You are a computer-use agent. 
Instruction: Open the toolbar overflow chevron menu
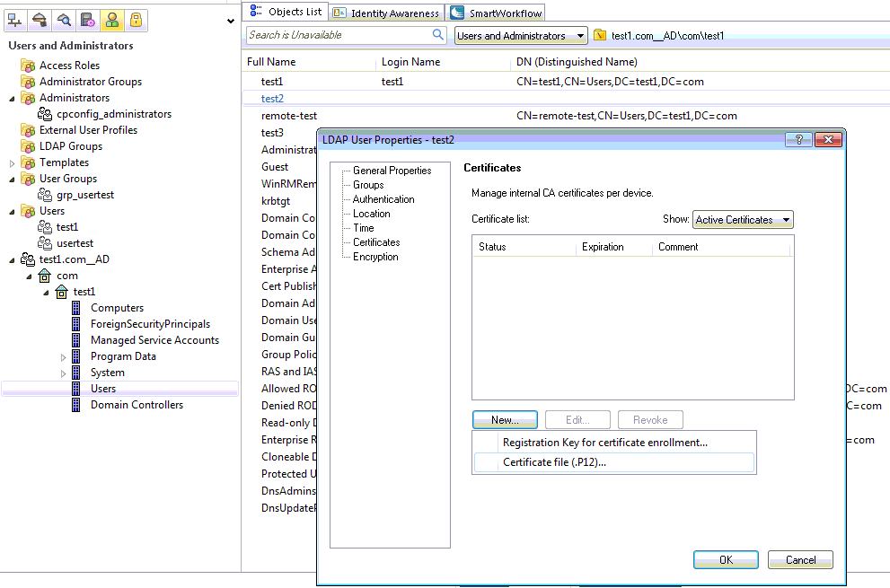point(231,21)
